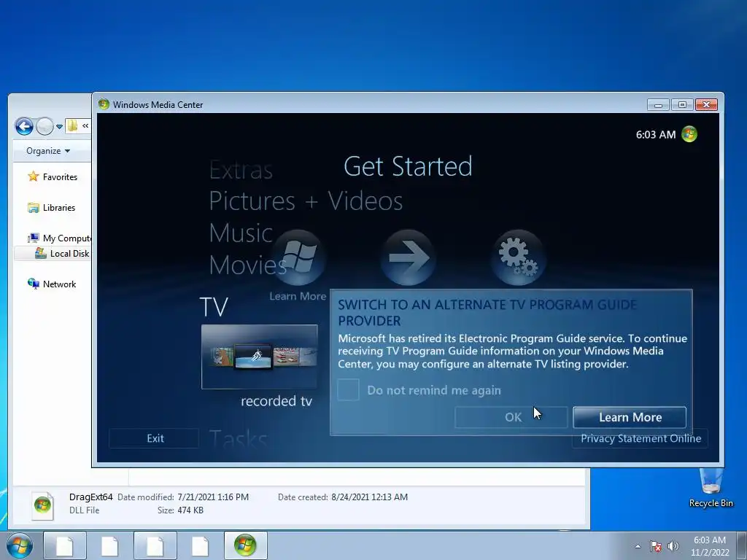
Task: Select the Tasks menu category
Action: click(x=239, y=438)
